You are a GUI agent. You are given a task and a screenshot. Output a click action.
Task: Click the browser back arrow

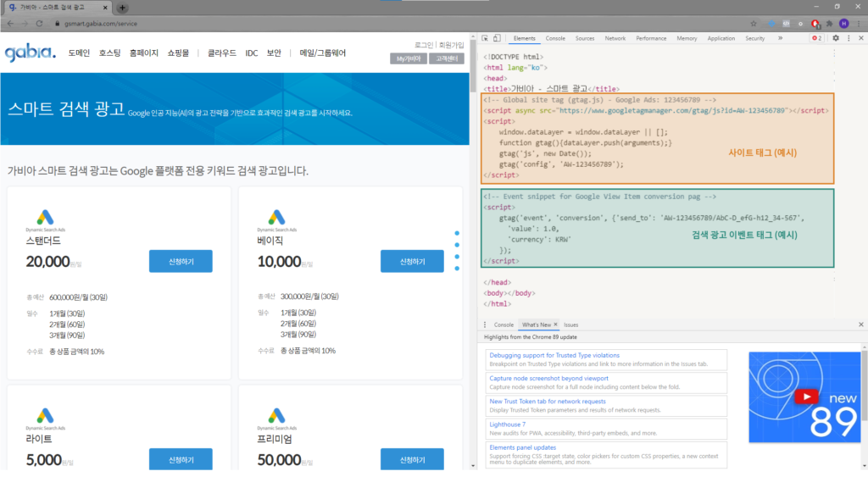10,24
